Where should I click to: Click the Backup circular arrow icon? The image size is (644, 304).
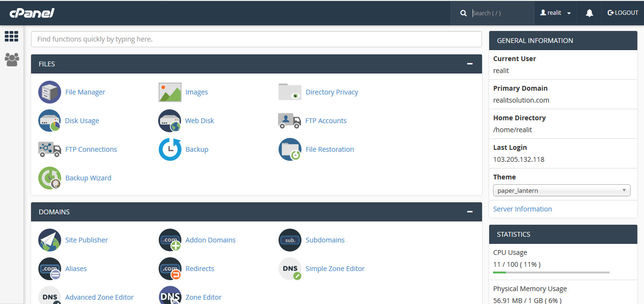[x=170, y=149]
